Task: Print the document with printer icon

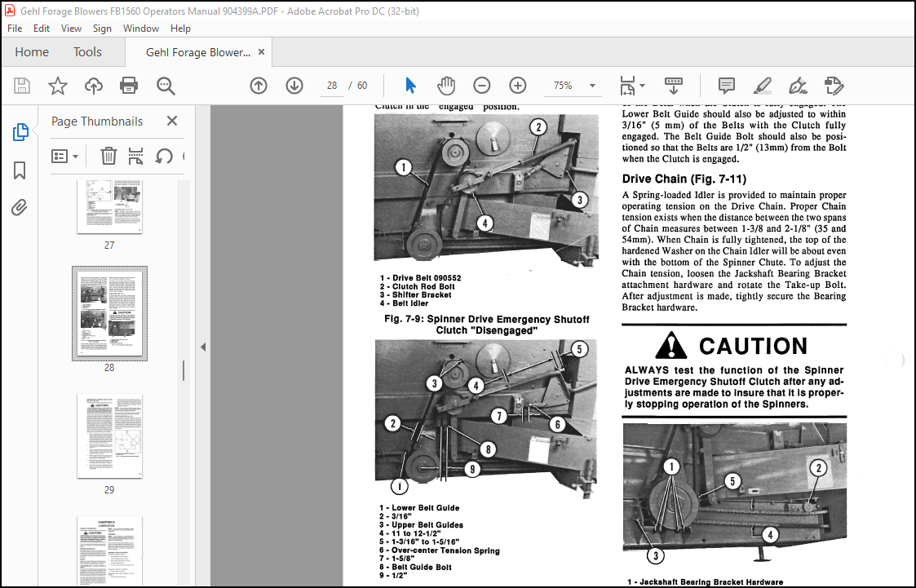Action: tap(129, 86)
